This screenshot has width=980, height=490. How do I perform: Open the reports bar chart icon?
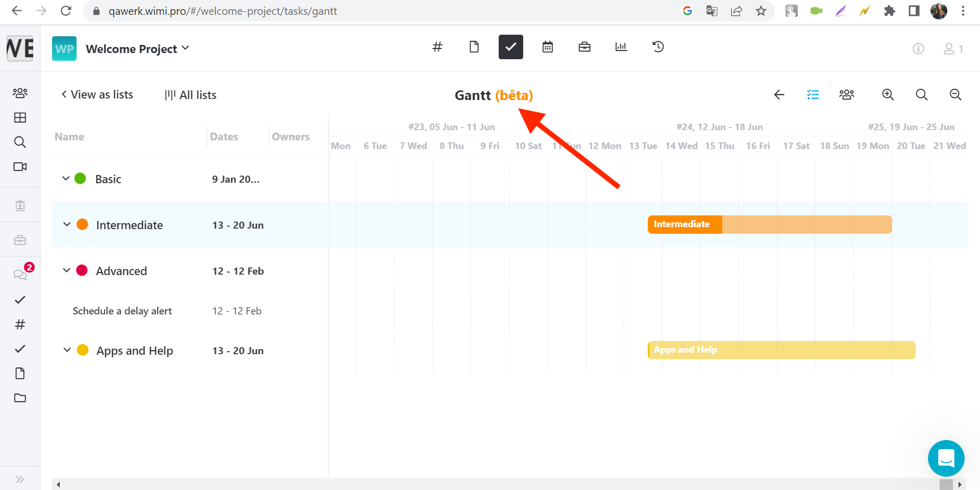[x=621, y=47]
